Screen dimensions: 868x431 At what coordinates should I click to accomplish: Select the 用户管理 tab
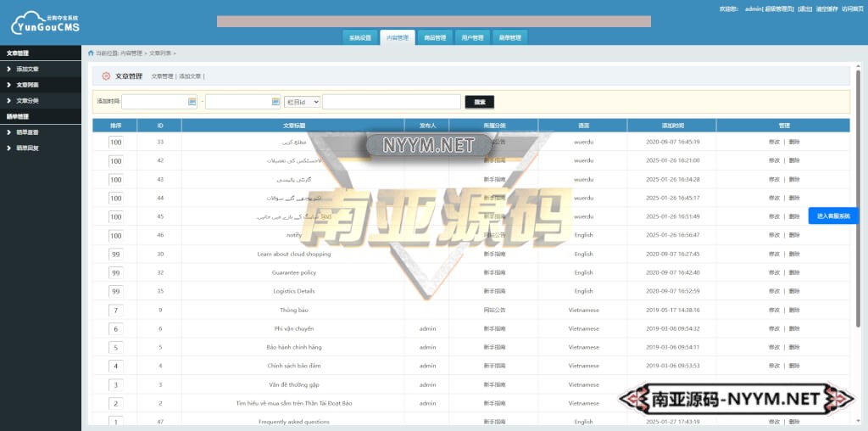(x=471, y=37)
